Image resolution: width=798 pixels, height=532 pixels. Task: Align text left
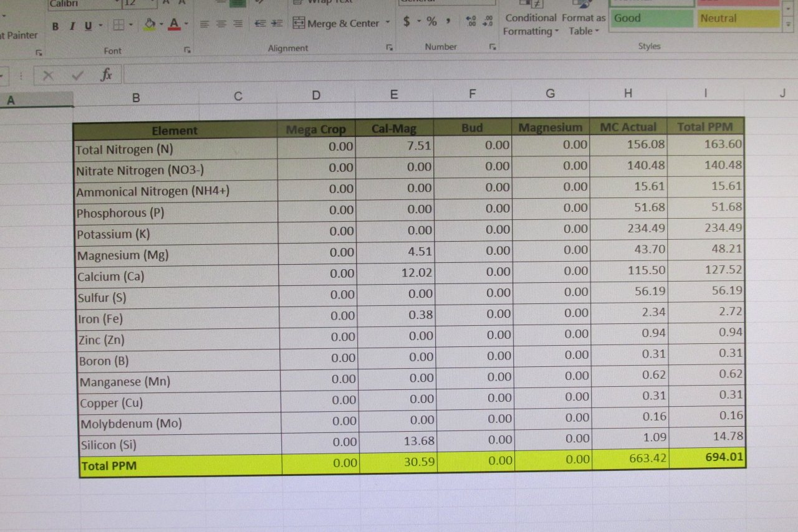[204, 24]
